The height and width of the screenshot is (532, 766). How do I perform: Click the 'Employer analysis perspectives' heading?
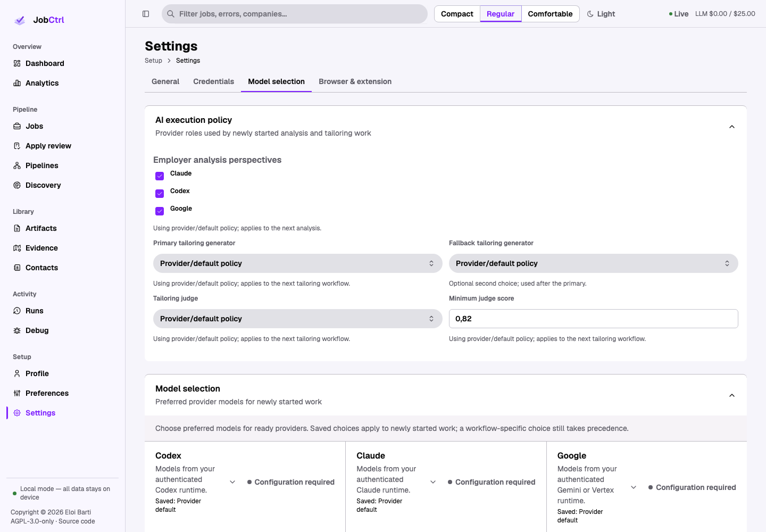[217, 160]
